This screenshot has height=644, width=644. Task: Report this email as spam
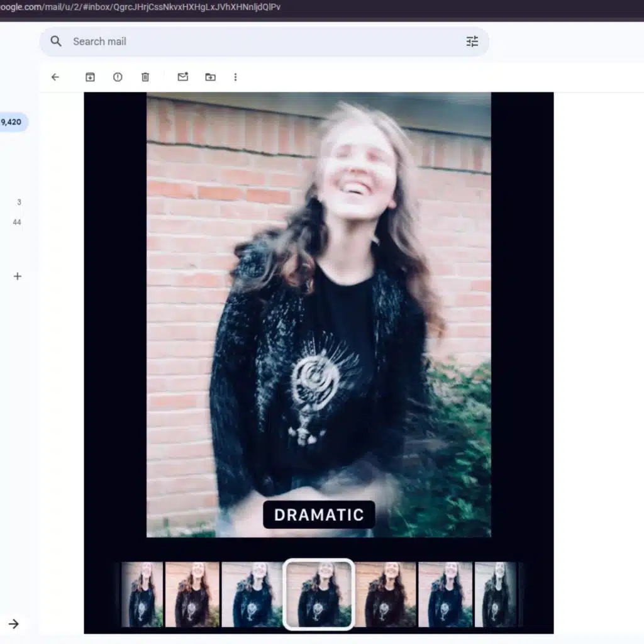[x=118, y=77]
